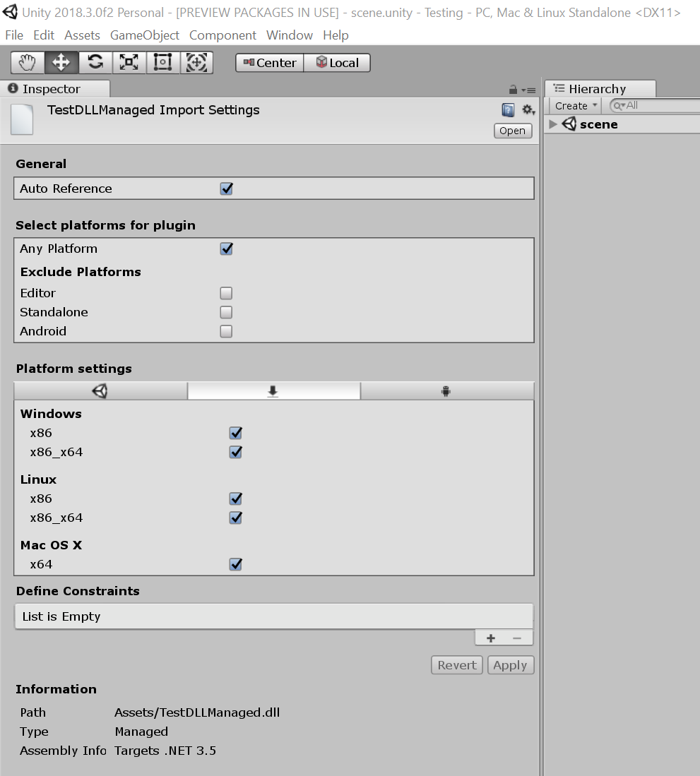
Task: Click the 'List is Empty' constraints list
Action: [x=274, y=616]
